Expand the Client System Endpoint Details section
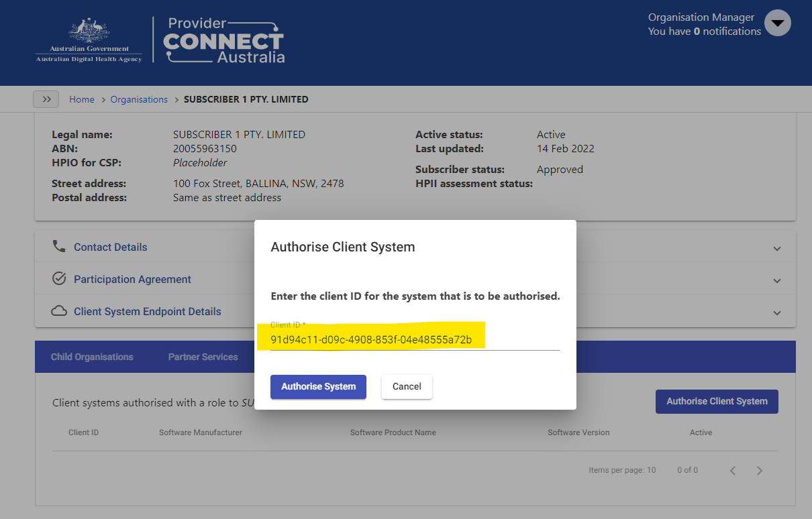The height and width of the screenshot is (519, 812). pos(776,312)
